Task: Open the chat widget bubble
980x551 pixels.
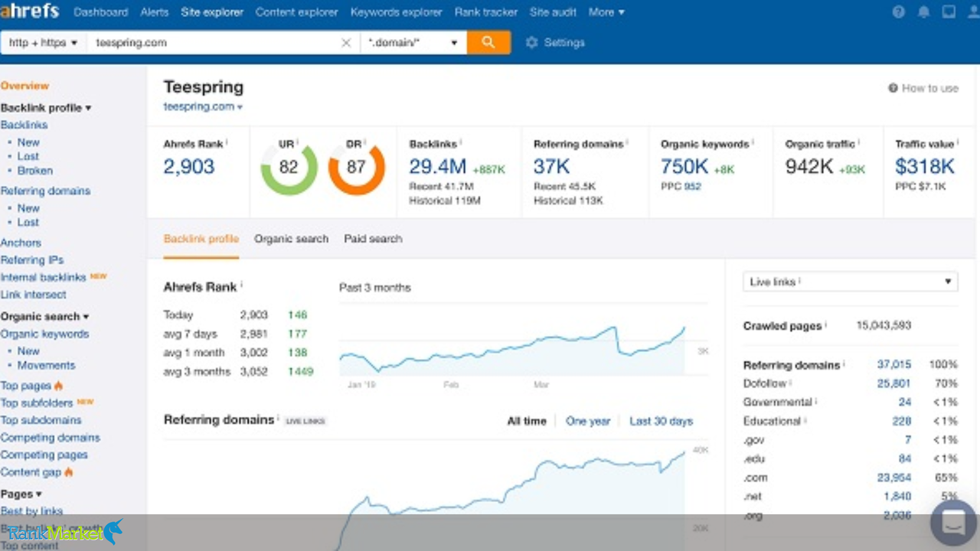Action: (x=954, y=523)
